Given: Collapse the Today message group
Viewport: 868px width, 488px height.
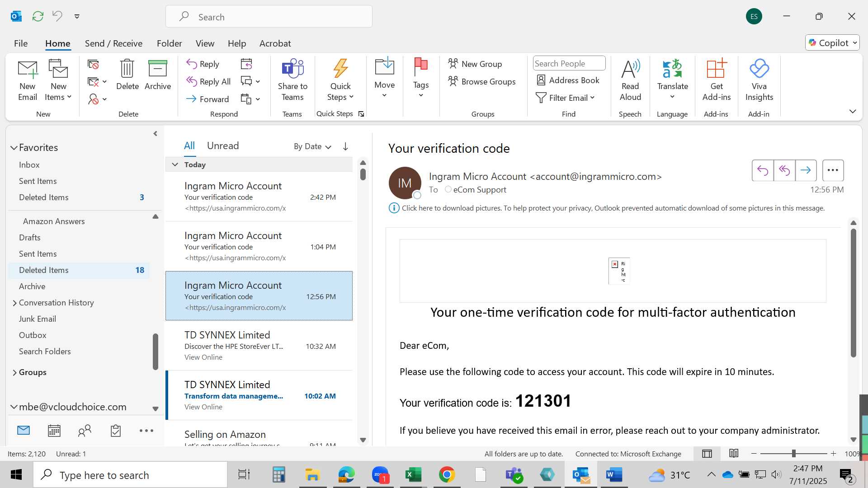Looking at the screenshot, I should click(175, 164).
